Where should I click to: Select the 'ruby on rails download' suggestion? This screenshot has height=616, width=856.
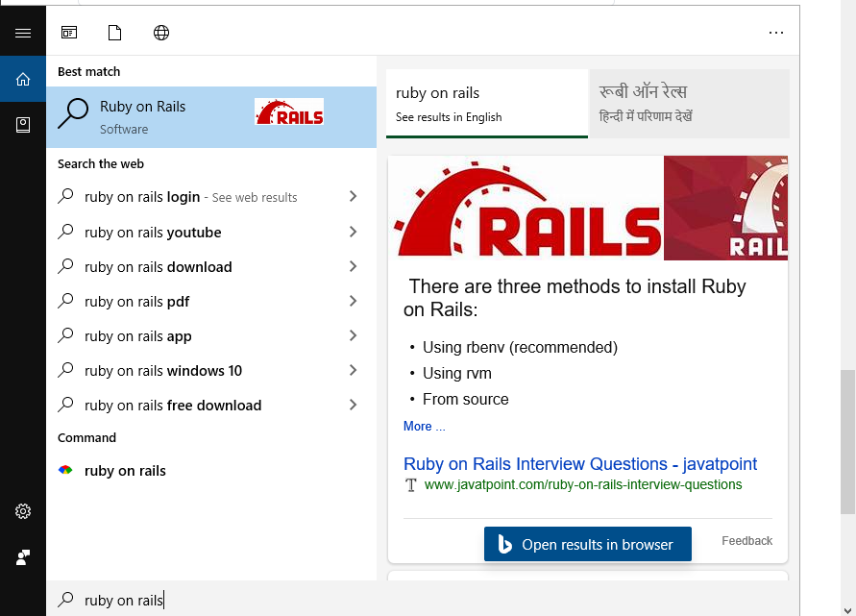click(x=211, y=266)
